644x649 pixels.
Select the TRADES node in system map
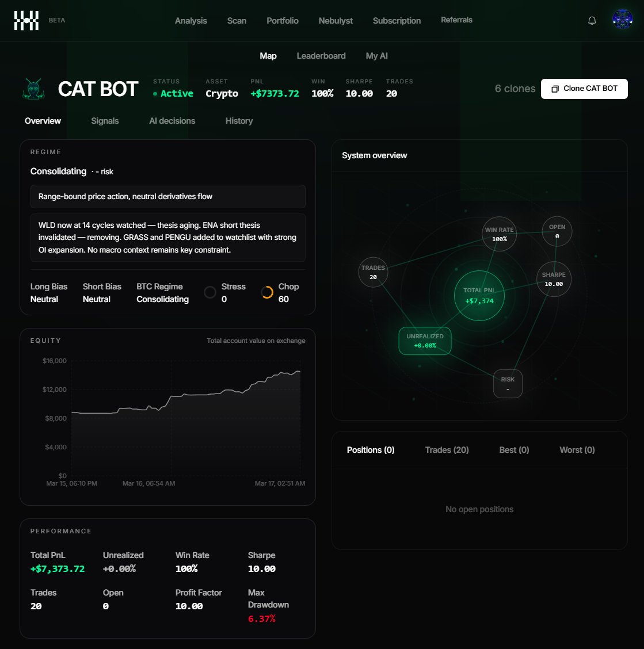tap(373, 272)
